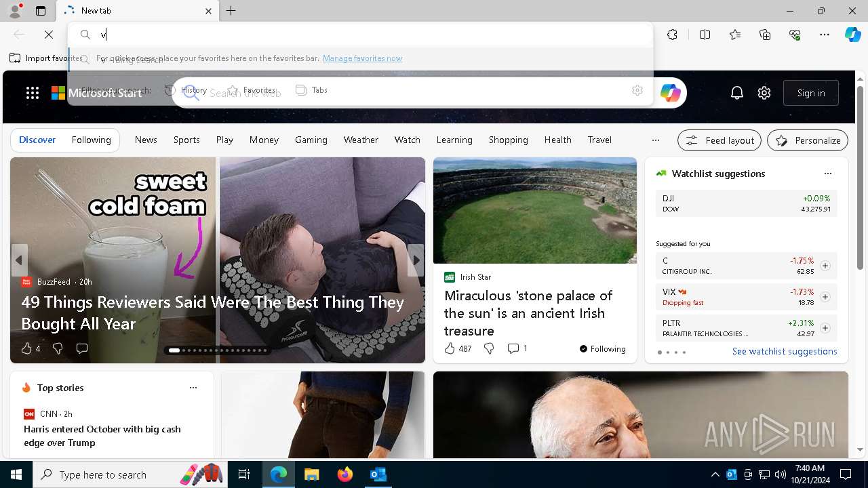Show hidden system tray icons
The width and height of the screenshot is (868, 488).
715,474
